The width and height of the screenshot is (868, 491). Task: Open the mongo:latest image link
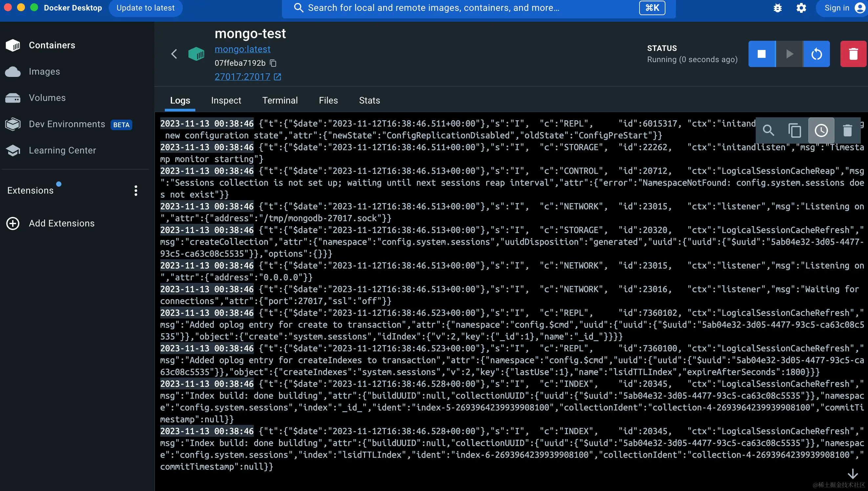coord(242,49)
